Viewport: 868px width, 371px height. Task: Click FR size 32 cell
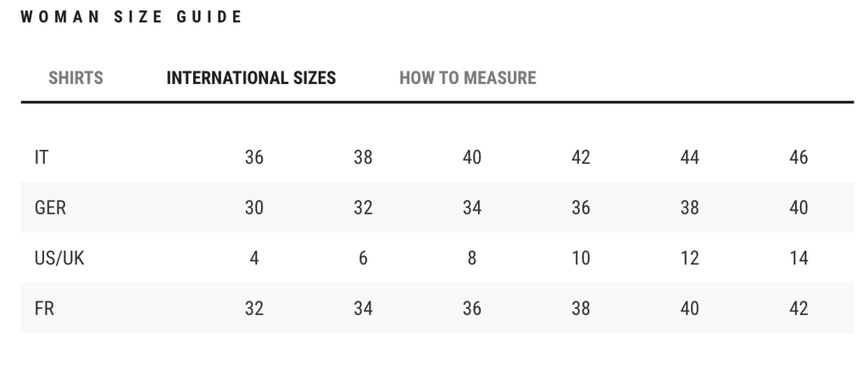254,308
